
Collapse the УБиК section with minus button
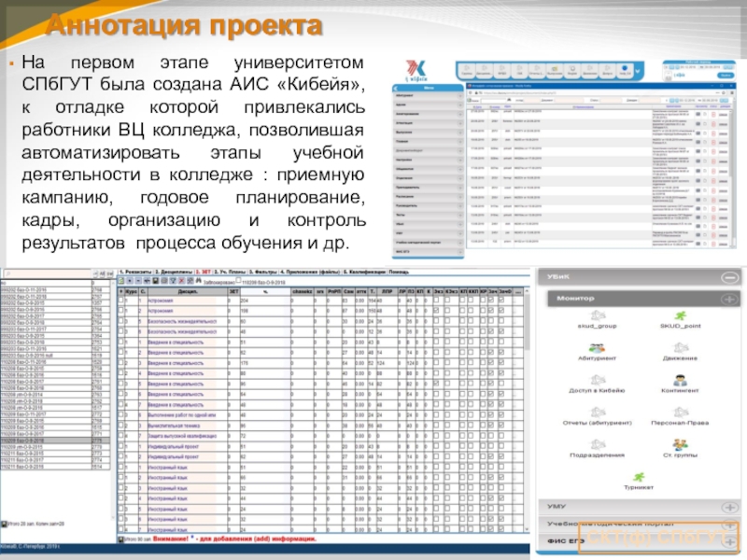pyautogui.click(x=728, y=277)
